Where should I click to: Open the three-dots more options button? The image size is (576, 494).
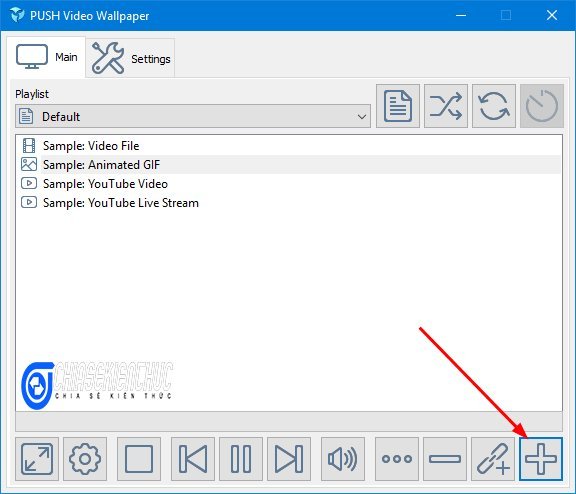click(x=397, y=459)
